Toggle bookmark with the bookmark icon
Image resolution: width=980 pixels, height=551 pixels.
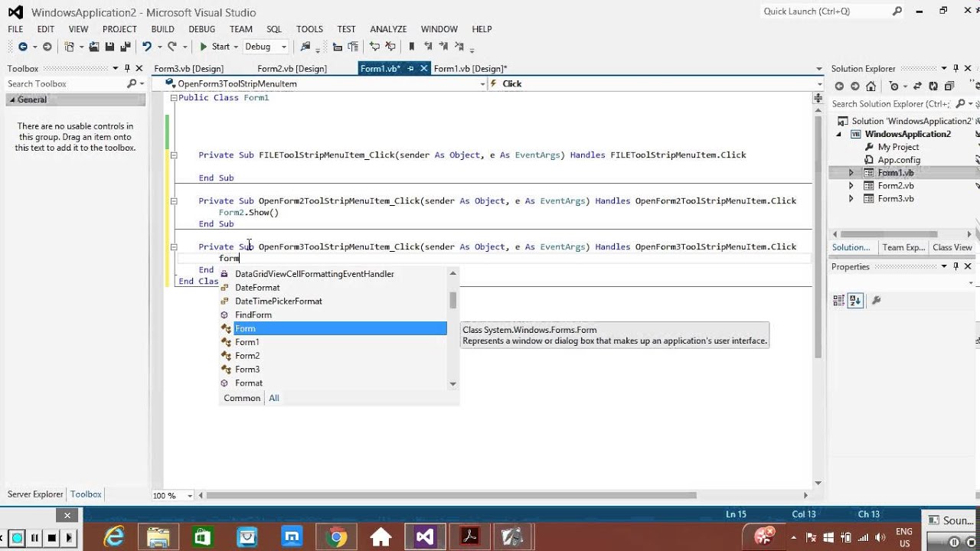(x=411, y=47)
